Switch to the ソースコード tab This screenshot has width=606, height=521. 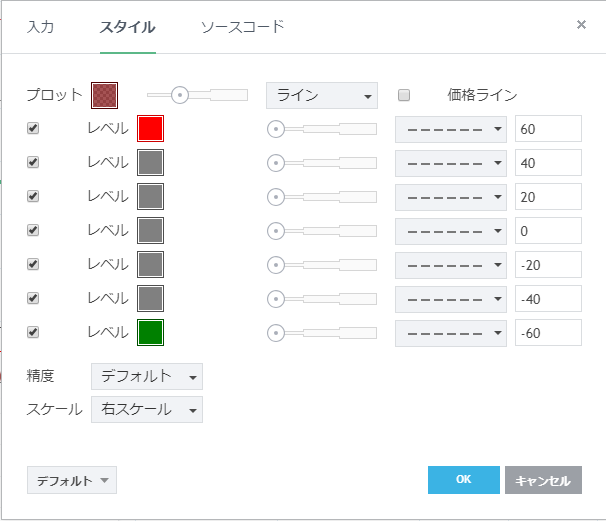point(242,27)
